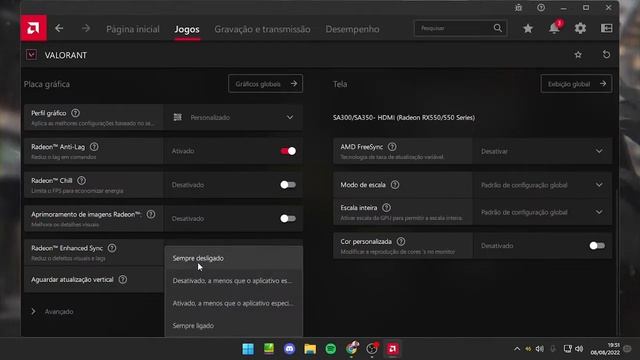Enable the Cor personalizada toggle
The width and height of the screenshot is (640, 360).
coord(597,246)
